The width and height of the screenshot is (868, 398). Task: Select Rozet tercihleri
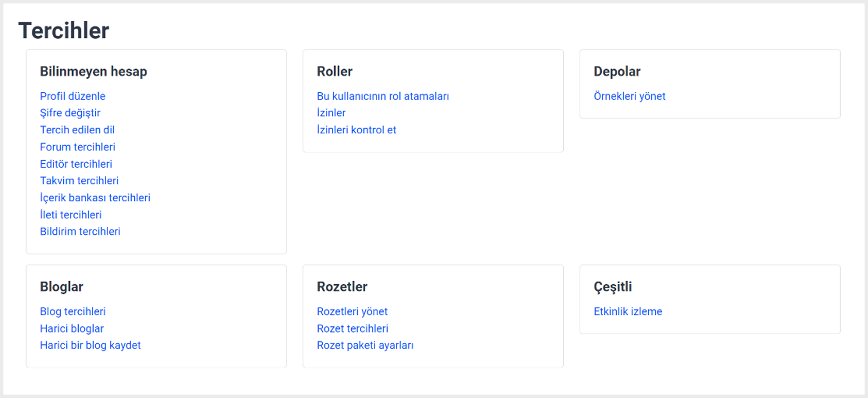352,328
